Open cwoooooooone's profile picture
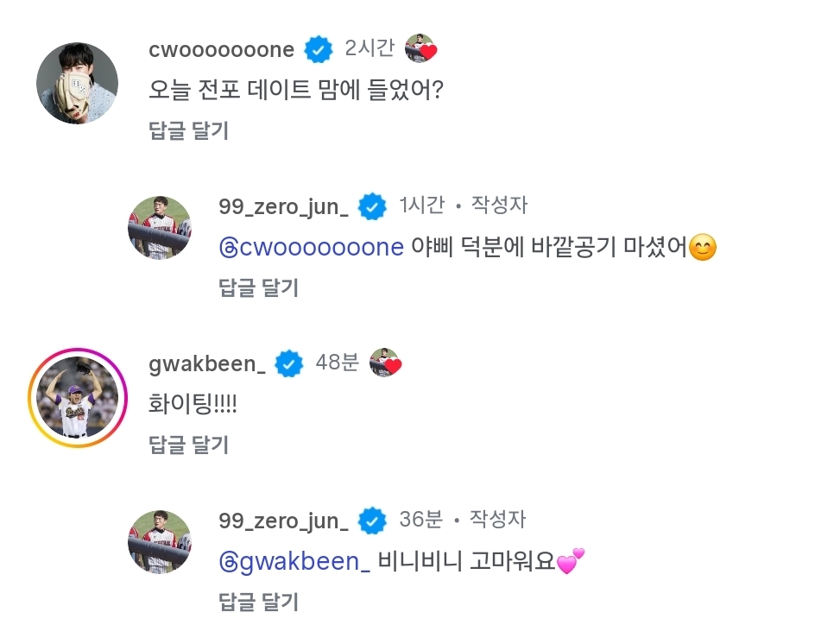Image resolution: width=840 pixels, height=644 pixels. [77, 83]
